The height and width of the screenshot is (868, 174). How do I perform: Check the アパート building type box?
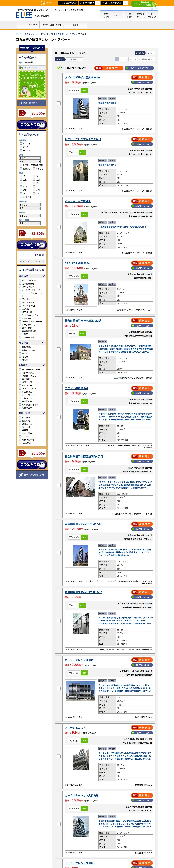click(x=21, y=144)
